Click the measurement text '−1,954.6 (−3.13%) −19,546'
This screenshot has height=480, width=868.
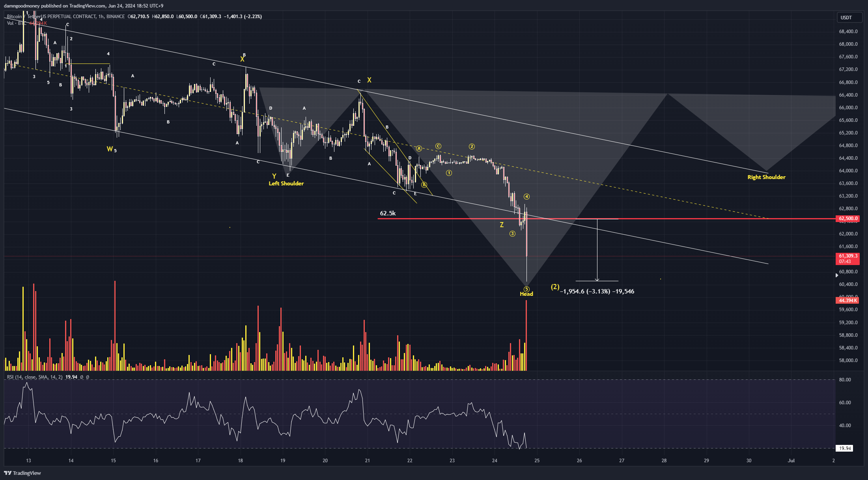click(597, 291)
